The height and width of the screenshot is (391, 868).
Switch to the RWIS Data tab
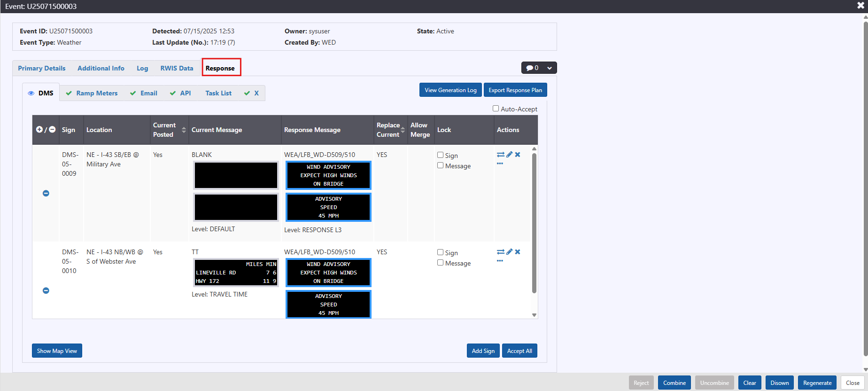177,68
